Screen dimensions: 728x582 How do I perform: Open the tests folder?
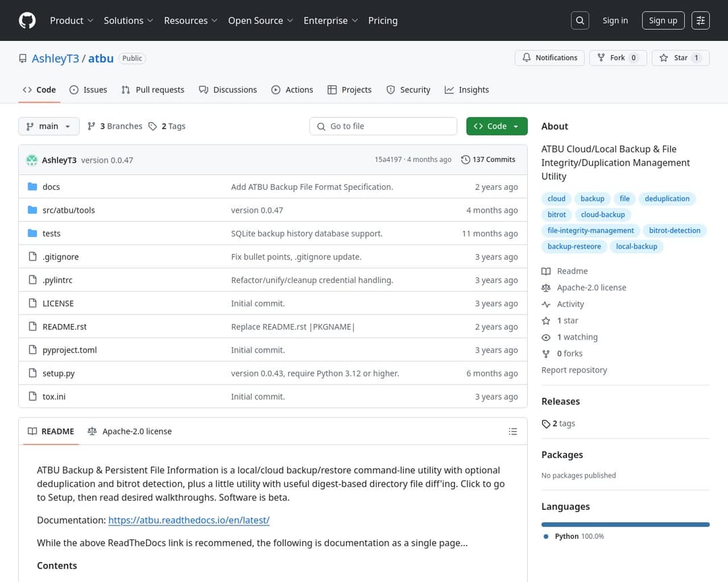[51, 234]
